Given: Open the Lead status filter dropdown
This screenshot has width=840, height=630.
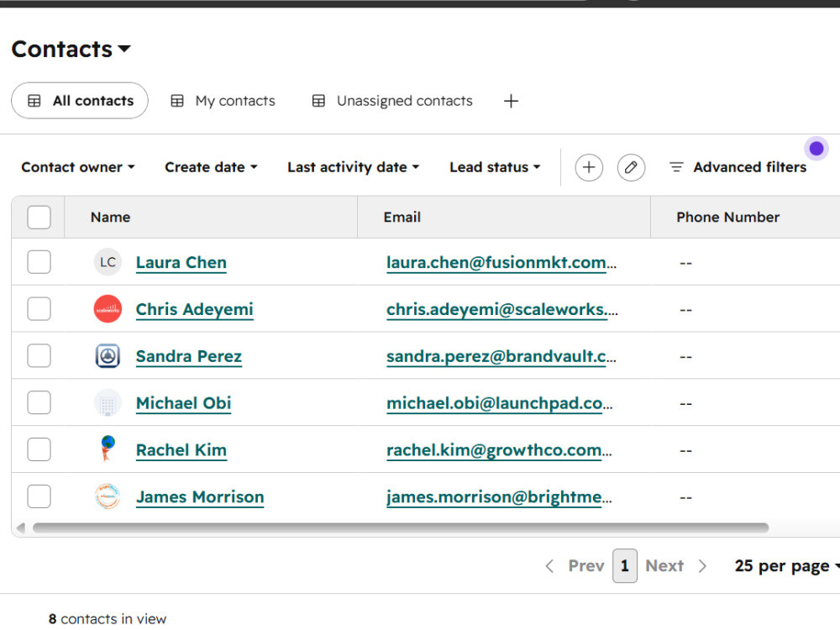Looking at the screenshot, I should pyautogui.click(x=495, y=167).
